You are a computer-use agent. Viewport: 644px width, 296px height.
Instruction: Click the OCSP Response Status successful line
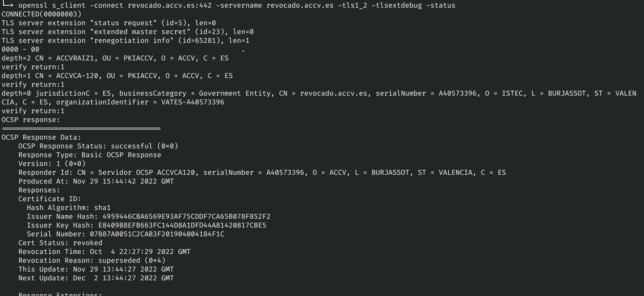tap(98, 146)
